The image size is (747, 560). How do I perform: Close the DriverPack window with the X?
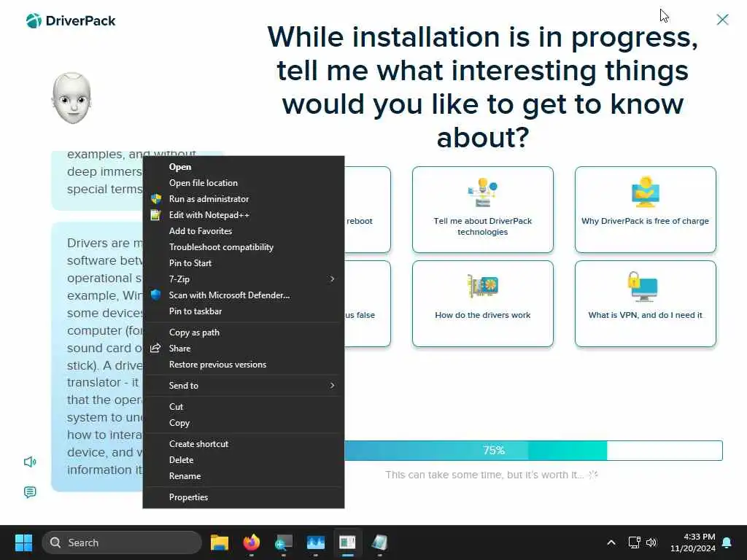click(722, 20)
